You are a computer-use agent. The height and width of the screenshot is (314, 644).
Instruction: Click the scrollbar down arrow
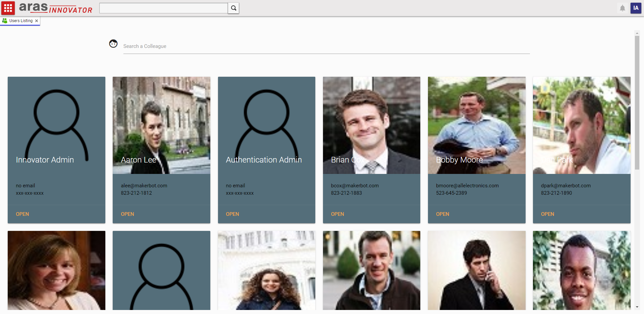tap(637, 307)
